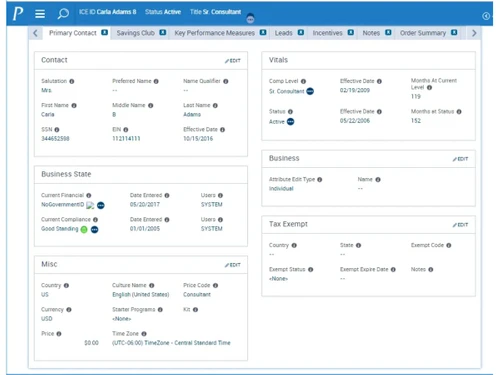500x375 pixels.
Task: Click the Adams last name value
Action: point(192,114)
